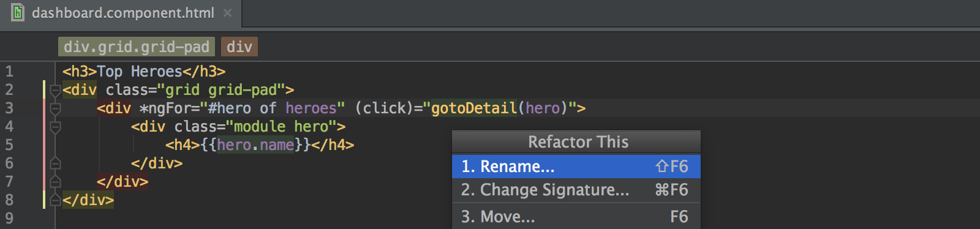Close the dashboard.component.html tab
The width and height of the screenshot is (980, 229).
pos(227,13)
